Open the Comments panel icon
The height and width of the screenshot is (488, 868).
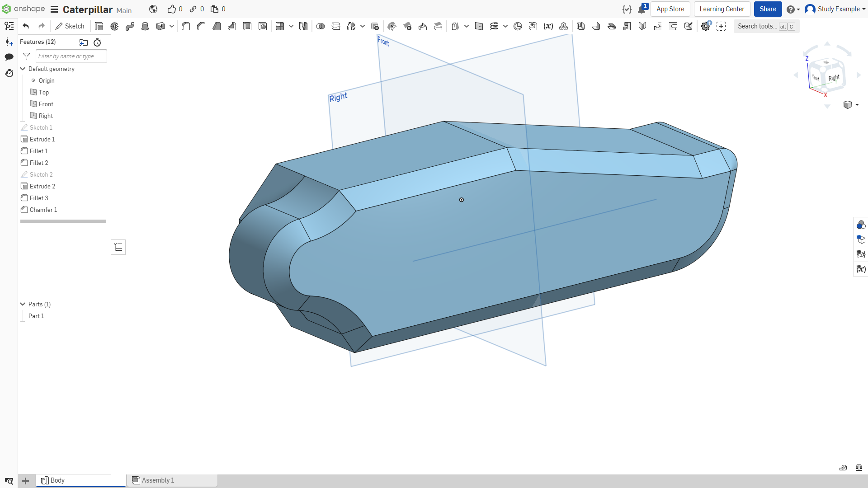tap(9, 57)
